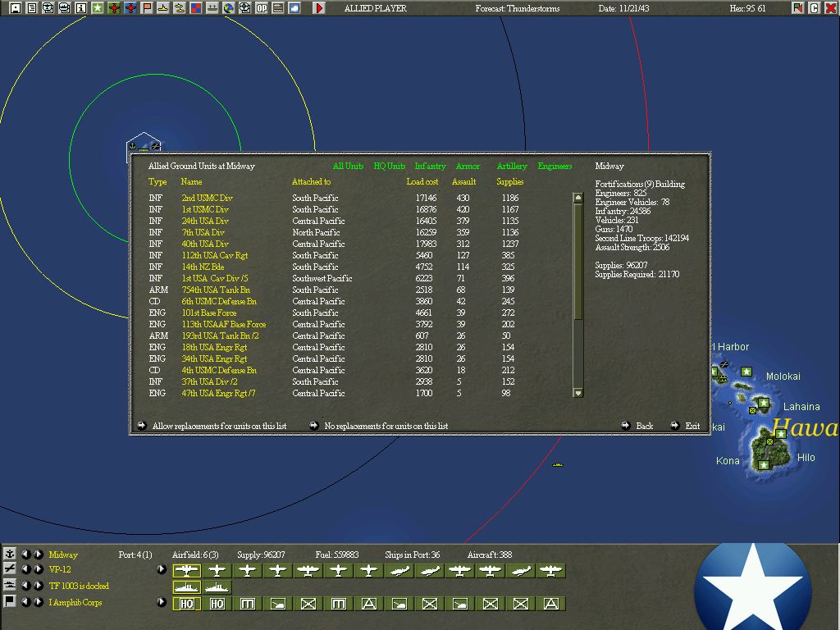Expand VP-12 air group list arrow
The image size is (840, 630).
[x=162, y=569]
